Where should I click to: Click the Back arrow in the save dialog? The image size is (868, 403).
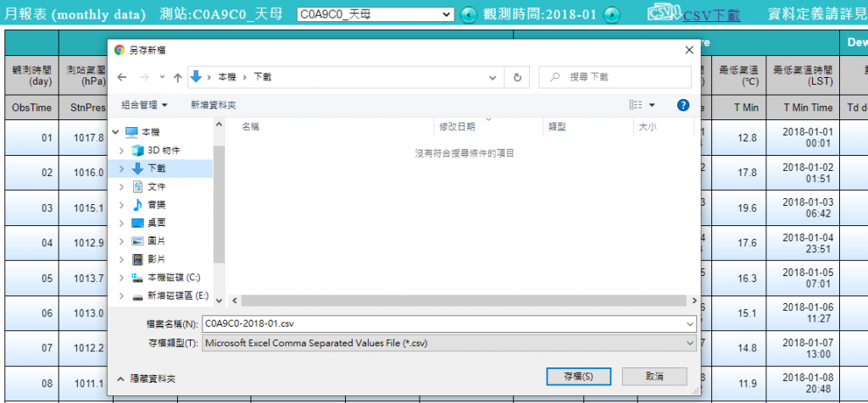pos(122,77)
